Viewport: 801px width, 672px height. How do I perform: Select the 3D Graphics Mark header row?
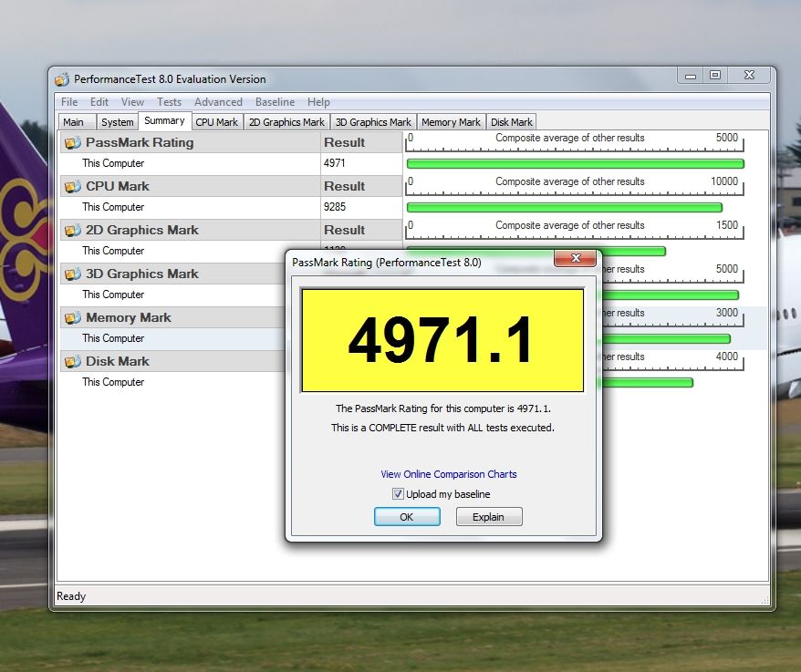tap(172, 274)
